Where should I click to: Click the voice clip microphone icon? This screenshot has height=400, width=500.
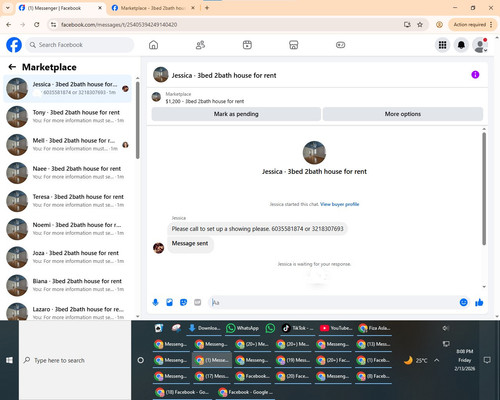(x=155, y=302)
